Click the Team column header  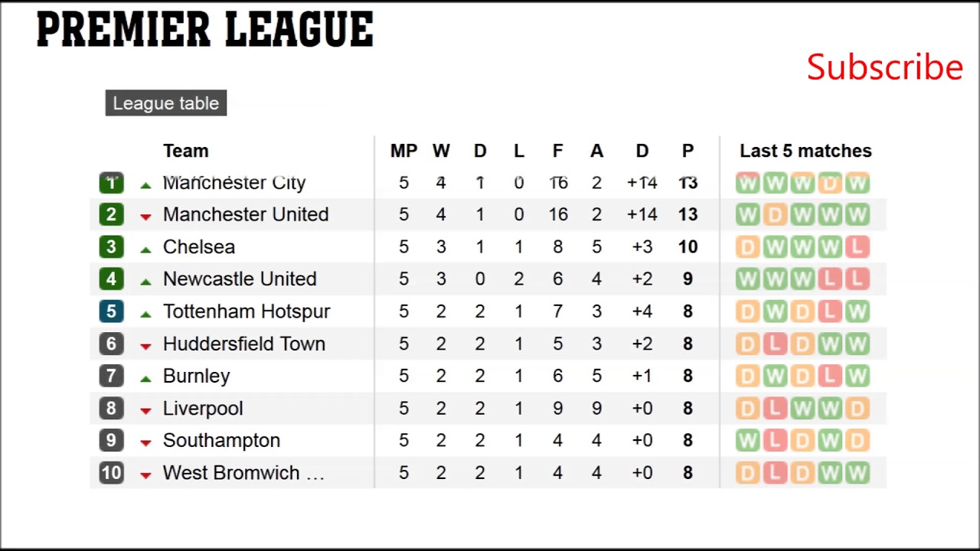tap(185, 151)
